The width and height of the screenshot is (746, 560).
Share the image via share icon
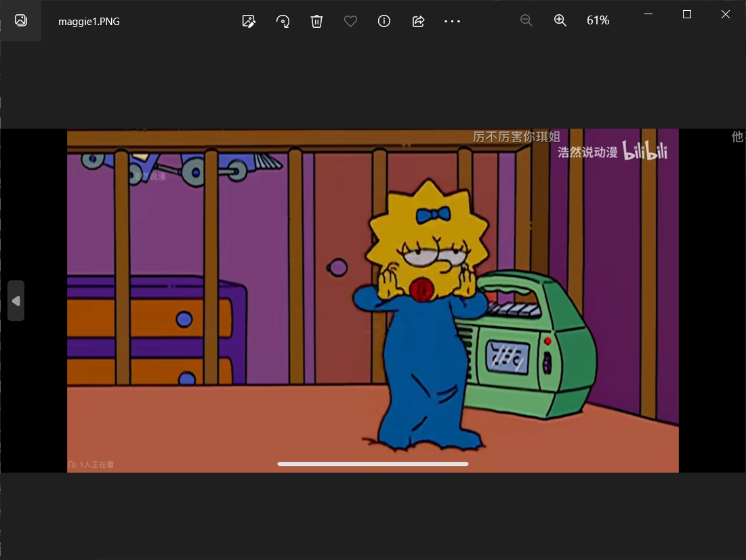[x=418, y=21]
